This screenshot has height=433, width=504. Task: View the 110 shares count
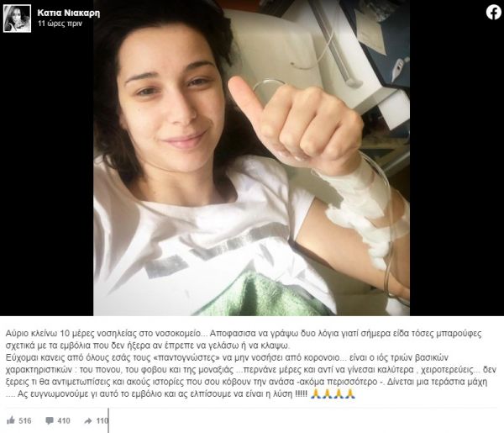102,420
